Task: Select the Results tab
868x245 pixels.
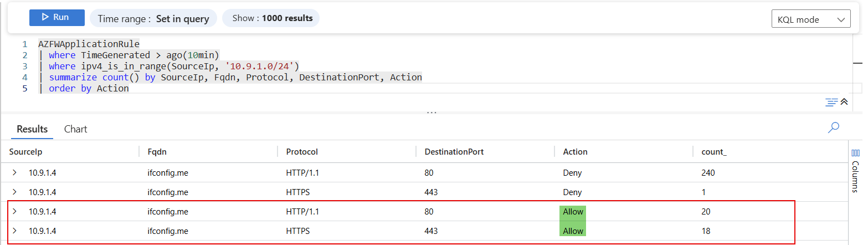Action: [x=32, y=129]
